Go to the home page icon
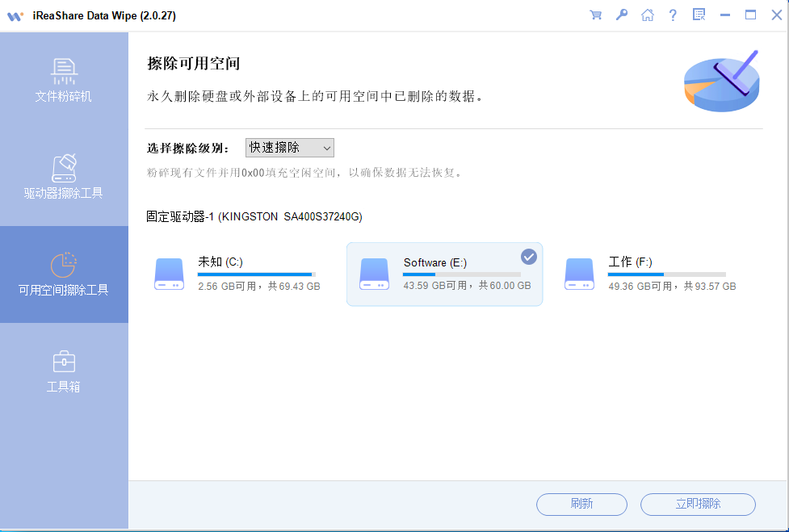The height and width of the screenshot is (532, 789). click(648, 15)
